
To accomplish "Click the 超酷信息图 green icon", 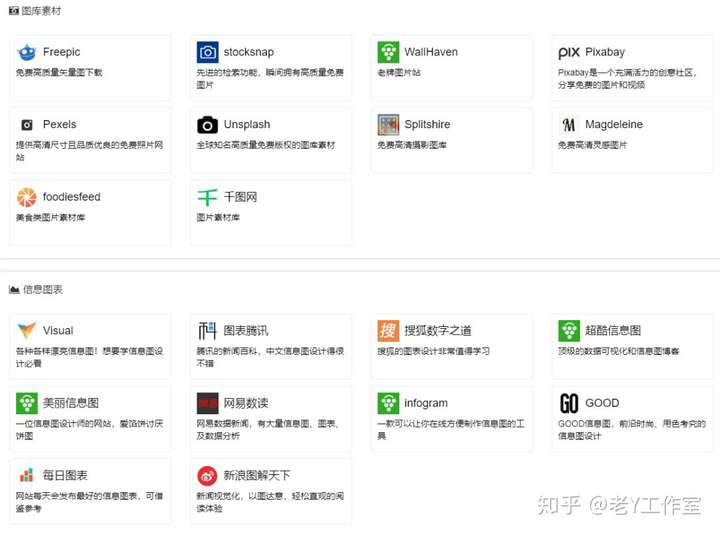I will click(569, 331).
